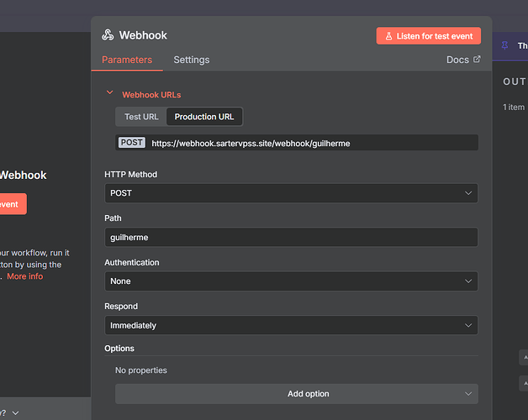Open the HTTP Method dropdown
The width and height of the screenshot is (528, 420).
pos(291,193)
